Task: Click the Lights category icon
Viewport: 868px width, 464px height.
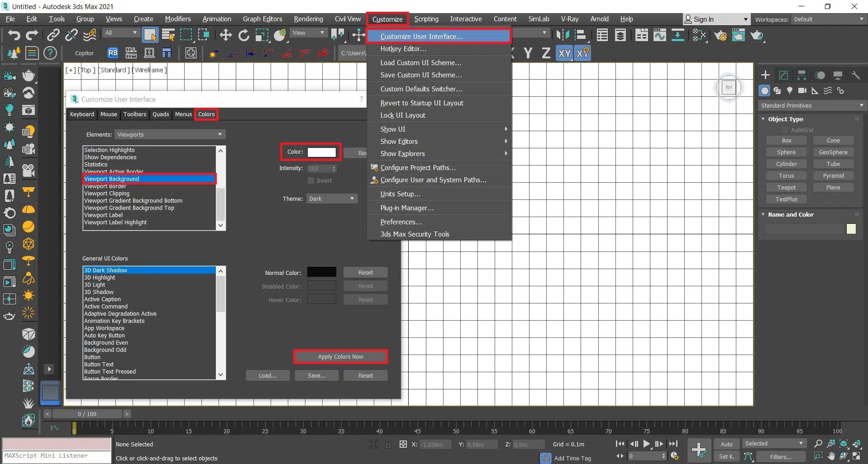Action: (x=790, y=91)
